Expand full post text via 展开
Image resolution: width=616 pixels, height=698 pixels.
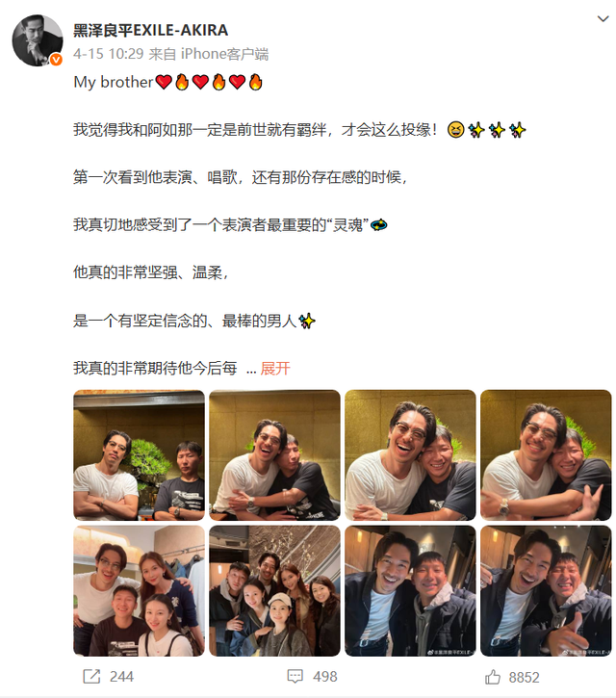(275, 368)
